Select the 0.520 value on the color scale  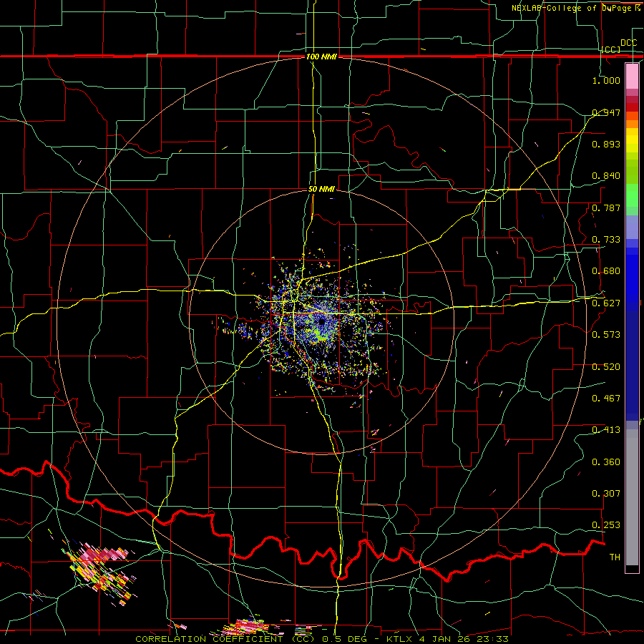coord(606,367)
